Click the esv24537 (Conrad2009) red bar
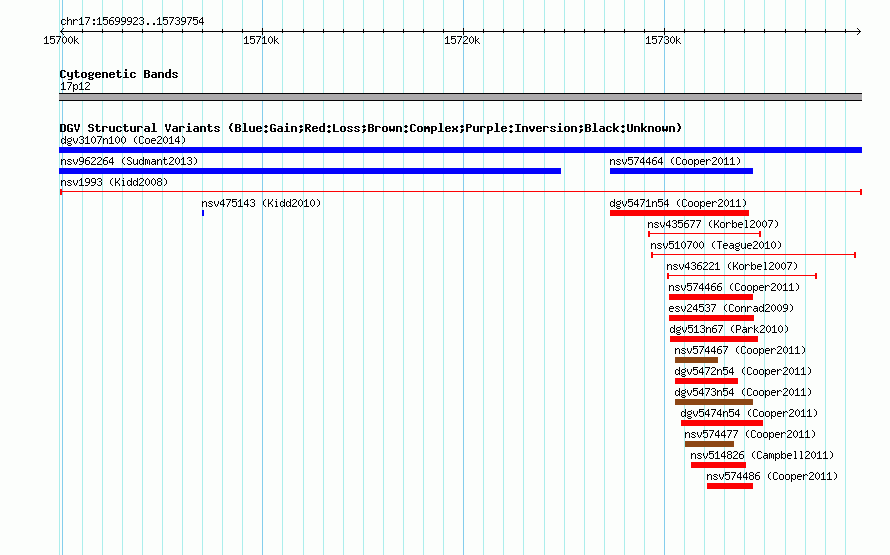Image resolution: width=890 pixels, height=555 pixels. coord(711,318)
